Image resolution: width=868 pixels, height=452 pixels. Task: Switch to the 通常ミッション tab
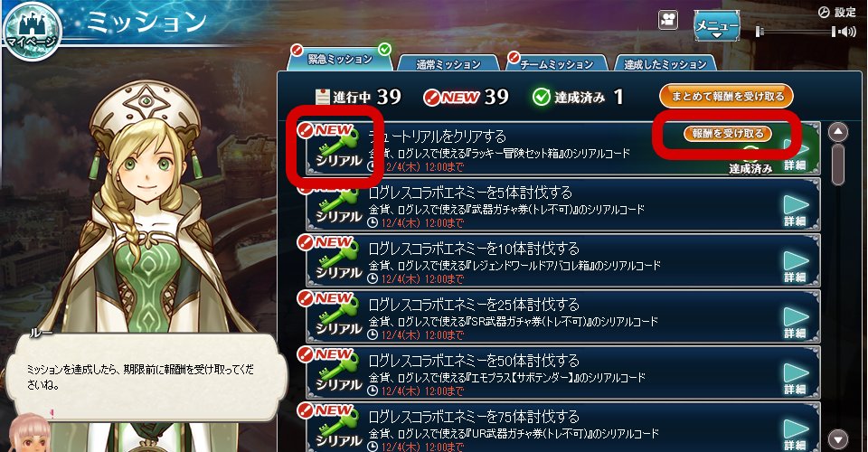pyautogui.click(x=448, y=64)
